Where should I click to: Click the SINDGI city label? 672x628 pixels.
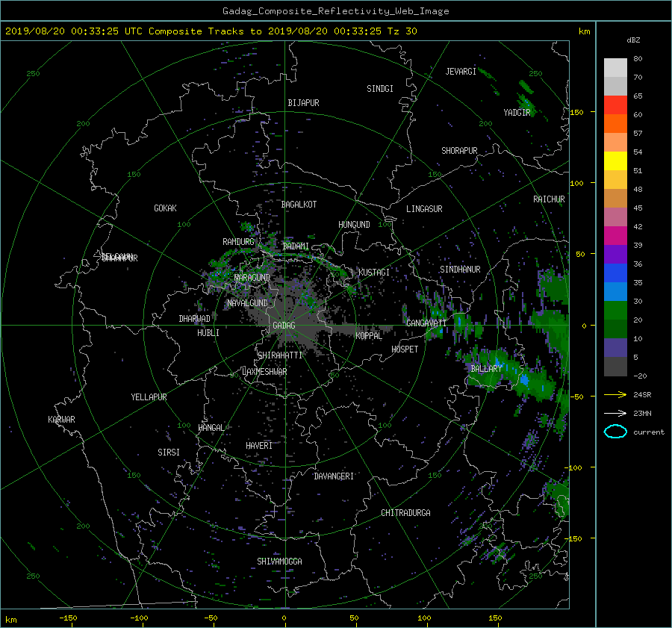380,89
